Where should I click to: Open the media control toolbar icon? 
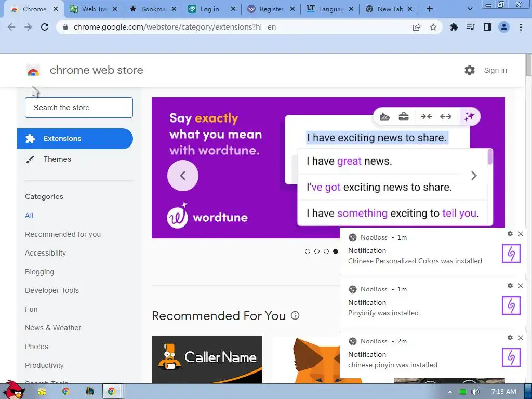[x=470, y=27]
